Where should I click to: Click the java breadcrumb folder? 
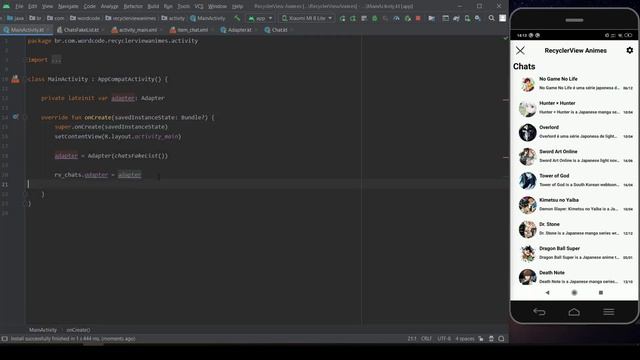(x=16, y=18)
